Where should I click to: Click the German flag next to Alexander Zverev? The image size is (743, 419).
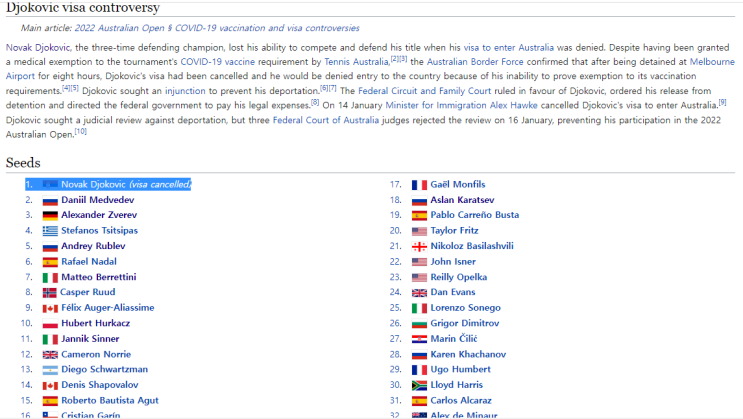(50, 216)
